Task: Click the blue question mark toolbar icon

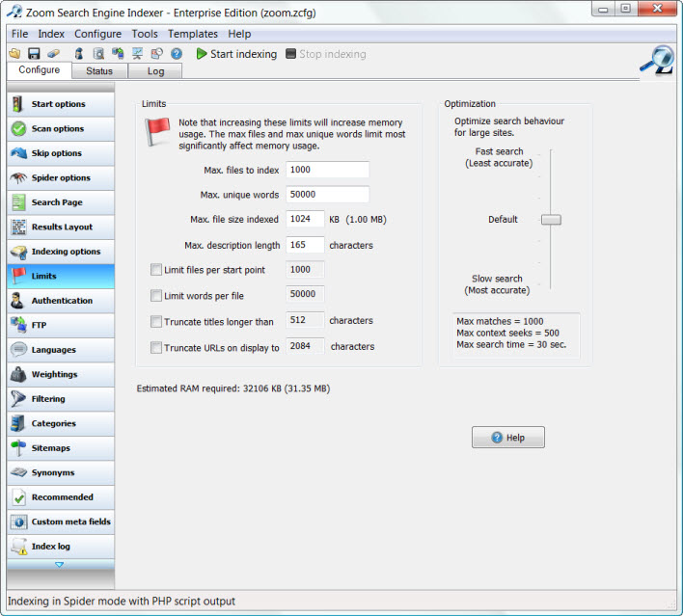Action: (177, 54)
